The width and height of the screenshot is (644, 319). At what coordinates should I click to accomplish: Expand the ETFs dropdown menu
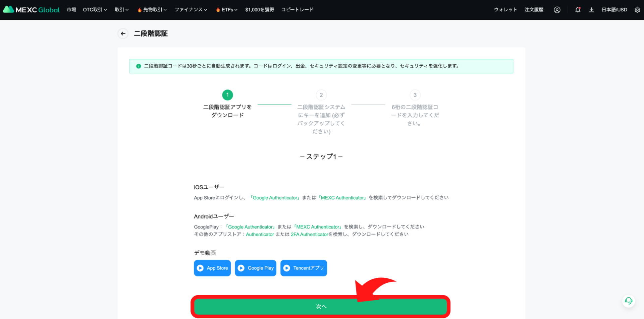click(x=227, y=10)
